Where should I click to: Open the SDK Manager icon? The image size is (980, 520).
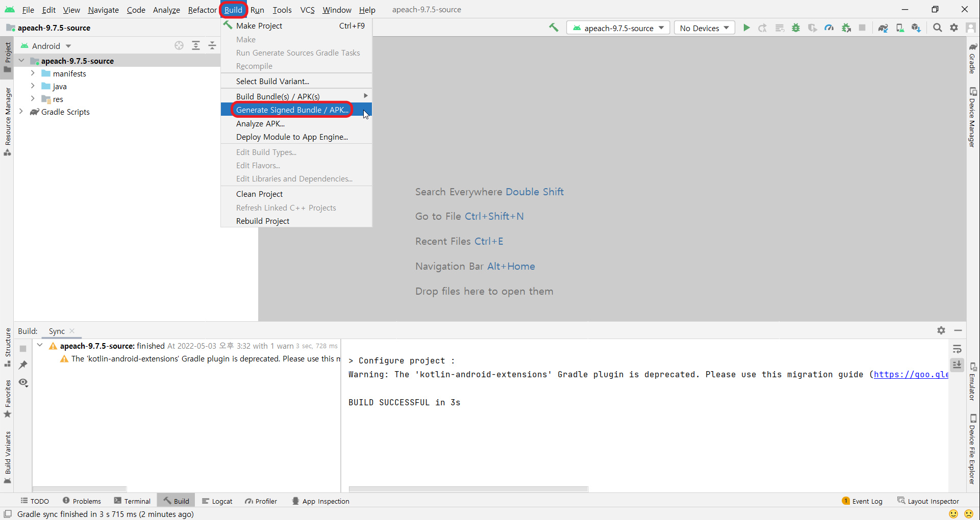point(917,28)
